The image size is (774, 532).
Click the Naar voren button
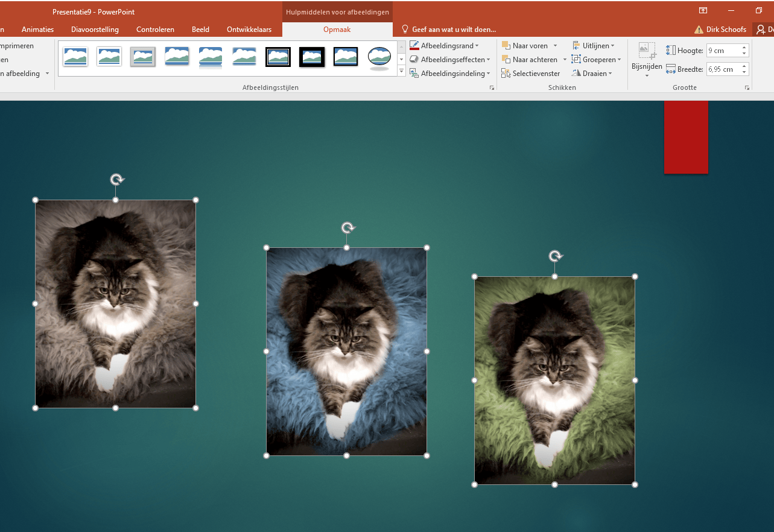525,46
